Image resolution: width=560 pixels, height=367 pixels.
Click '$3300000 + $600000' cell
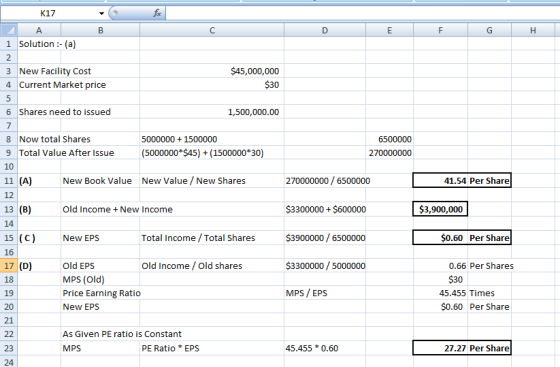pyautogui.click(x=326, y=209)
